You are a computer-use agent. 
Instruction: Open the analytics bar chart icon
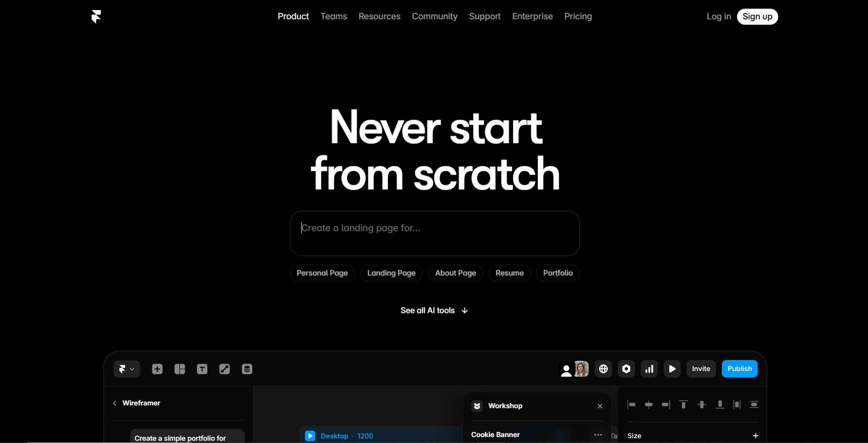click(x=649, y=369)
